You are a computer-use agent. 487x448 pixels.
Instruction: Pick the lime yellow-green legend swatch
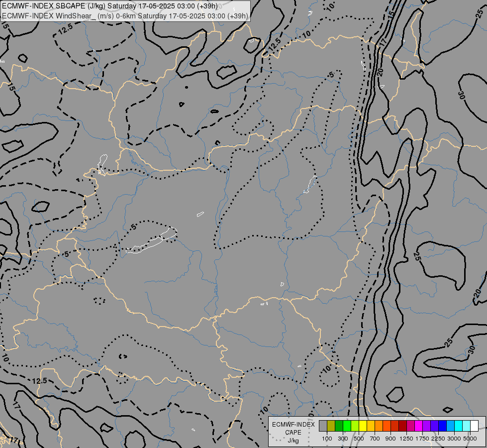pyautogui.click(x=355, y=426)
